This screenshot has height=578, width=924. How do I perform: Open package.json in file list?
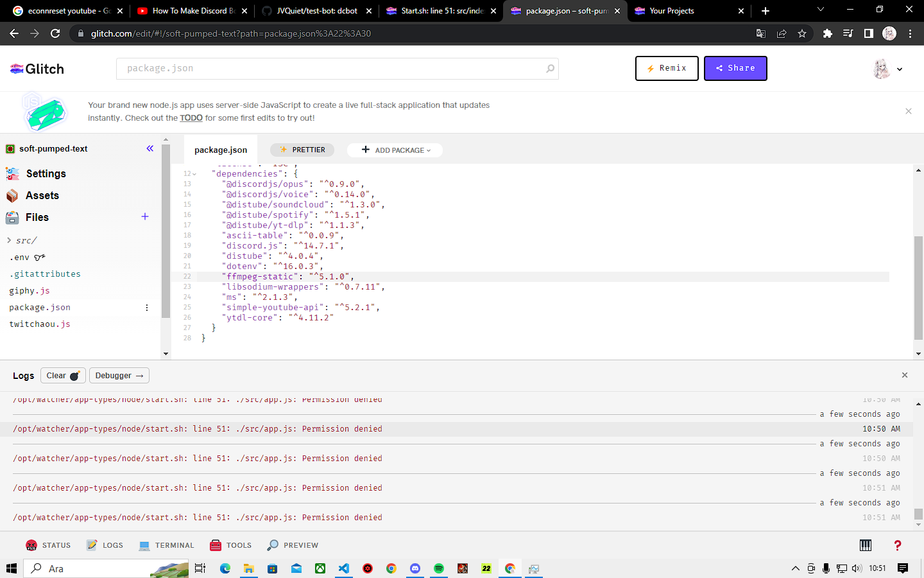[x=40, y=308]
